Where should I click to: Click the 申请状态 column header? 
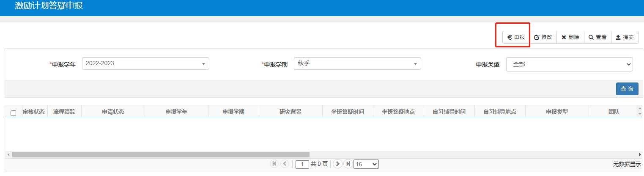point(113,112)
